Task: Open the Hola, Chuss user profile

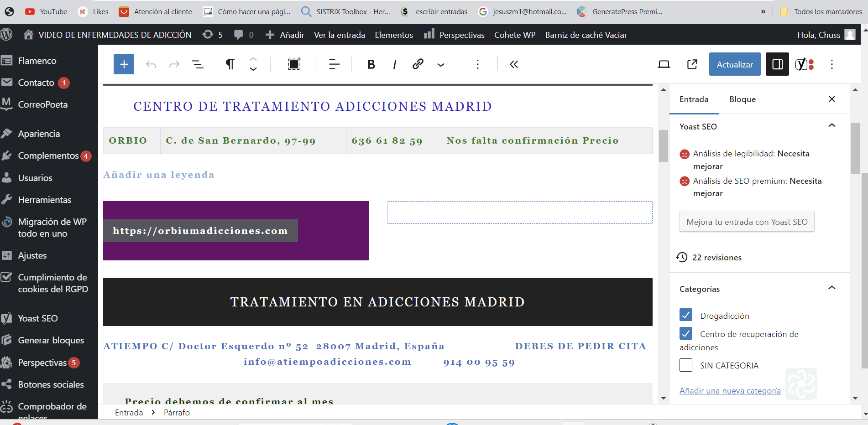Action: tap(826, 35)
